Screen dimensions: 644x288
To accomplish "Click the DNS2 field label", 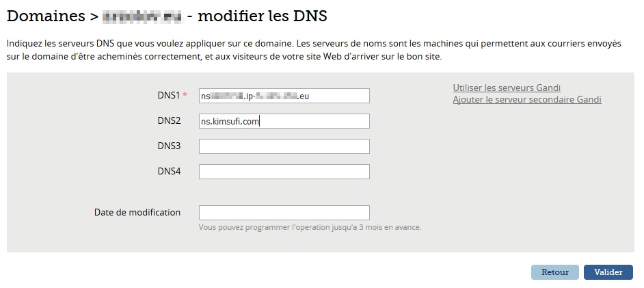I will 169,120.
